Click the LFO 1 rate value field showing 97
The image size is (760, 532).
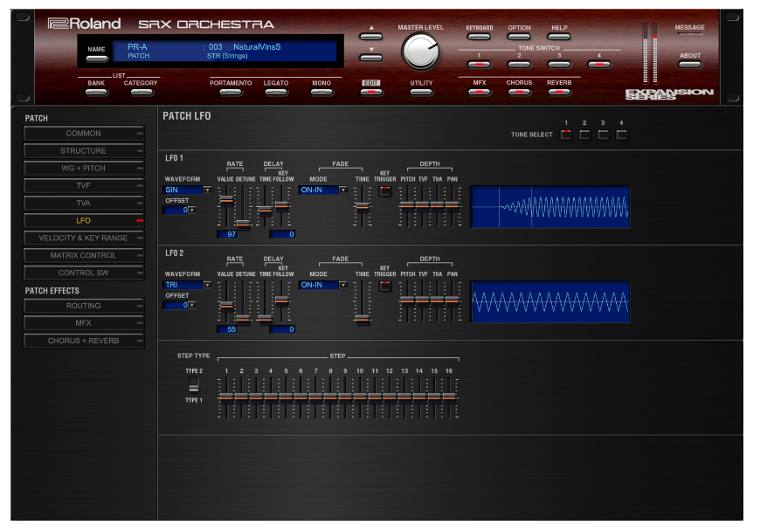227,234
